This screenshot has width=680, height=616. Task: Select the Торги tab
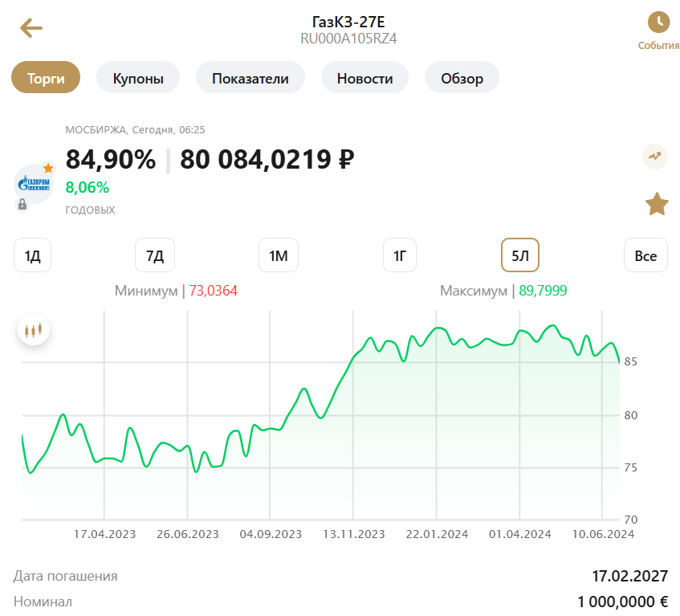(x=46, y=77)
